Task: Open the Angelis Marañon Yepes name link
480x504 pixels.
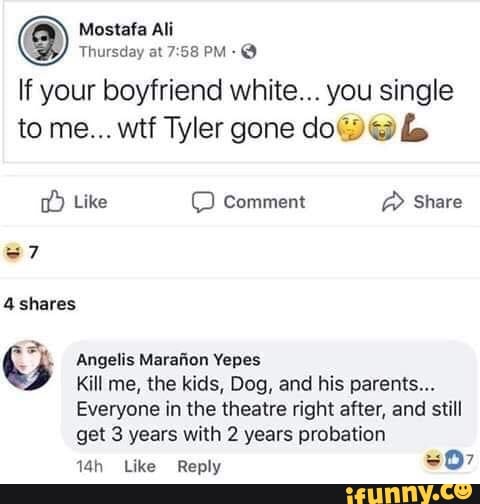Action: click(168, 360)
